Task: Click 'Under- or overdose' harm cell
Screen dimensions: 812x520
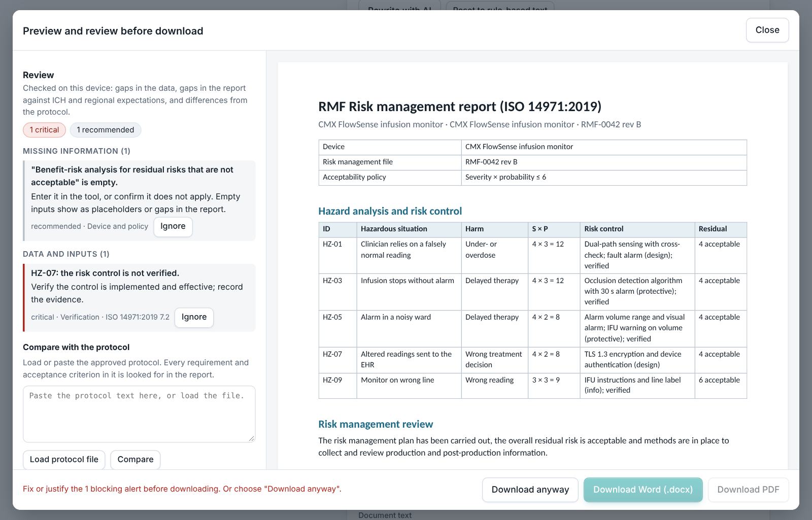Action: coord(494,255)
